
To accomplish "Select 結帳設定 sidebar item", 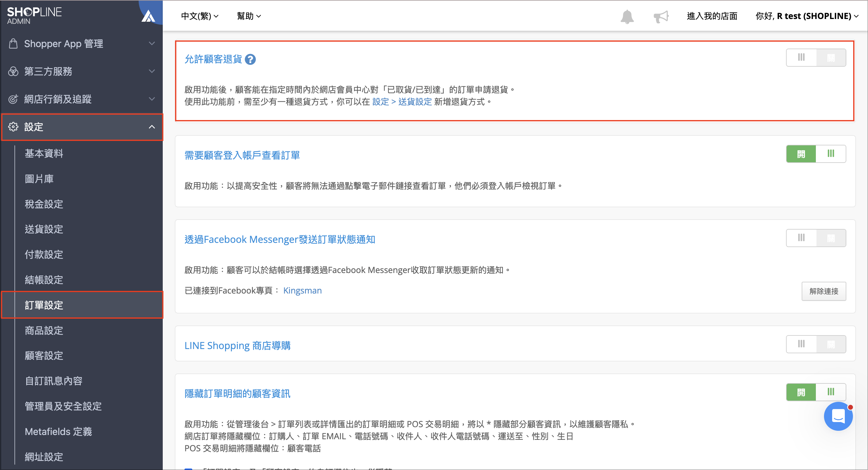I will (44, 280).
